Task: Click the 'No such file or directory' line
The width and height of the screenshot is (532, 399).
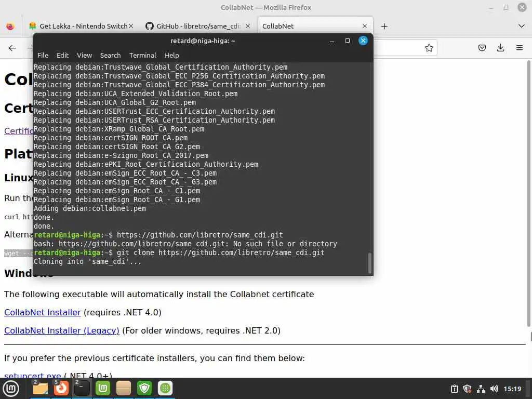Action: click(x=185, y=244)
